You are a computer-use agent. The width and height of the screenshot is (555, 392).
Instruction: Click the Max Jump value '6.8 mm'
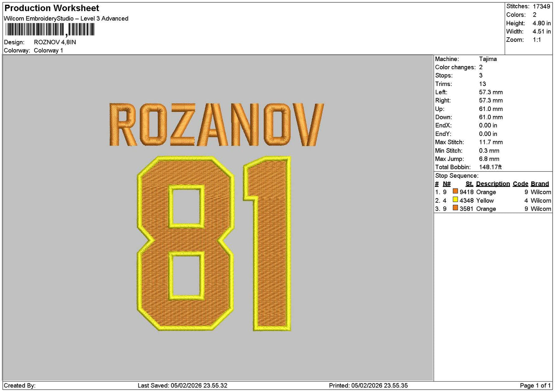point(489,159)
